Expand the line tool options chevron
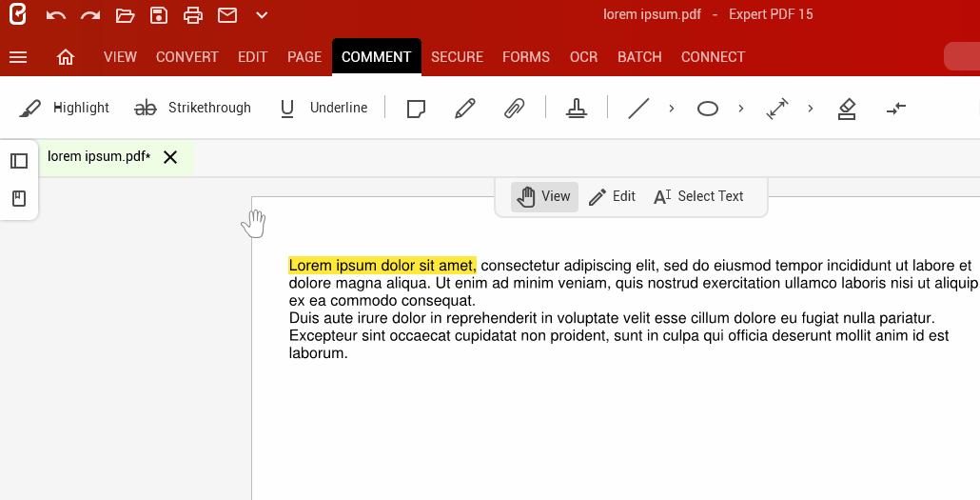The image size is (980, 500). 672,109
